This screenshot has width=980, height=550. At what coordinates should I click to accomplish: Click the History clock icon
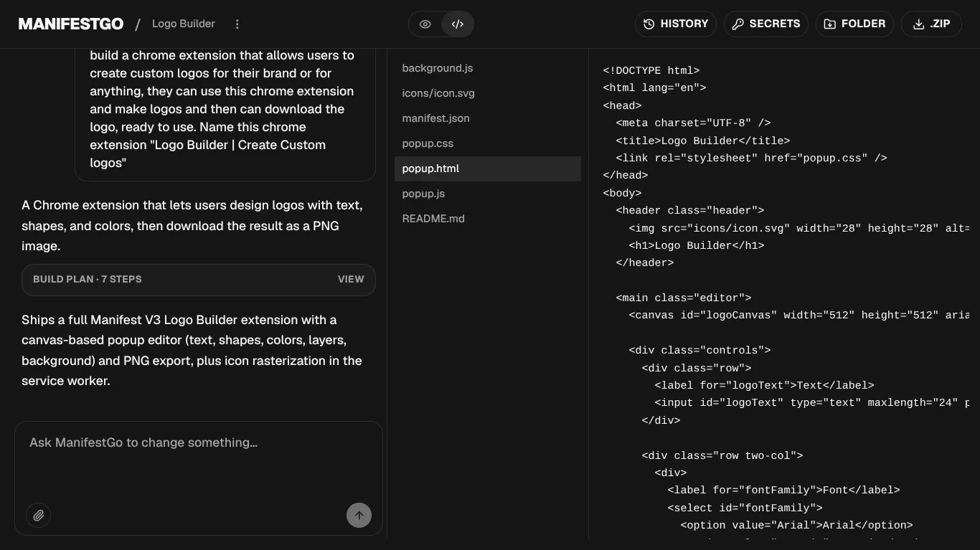649,24
